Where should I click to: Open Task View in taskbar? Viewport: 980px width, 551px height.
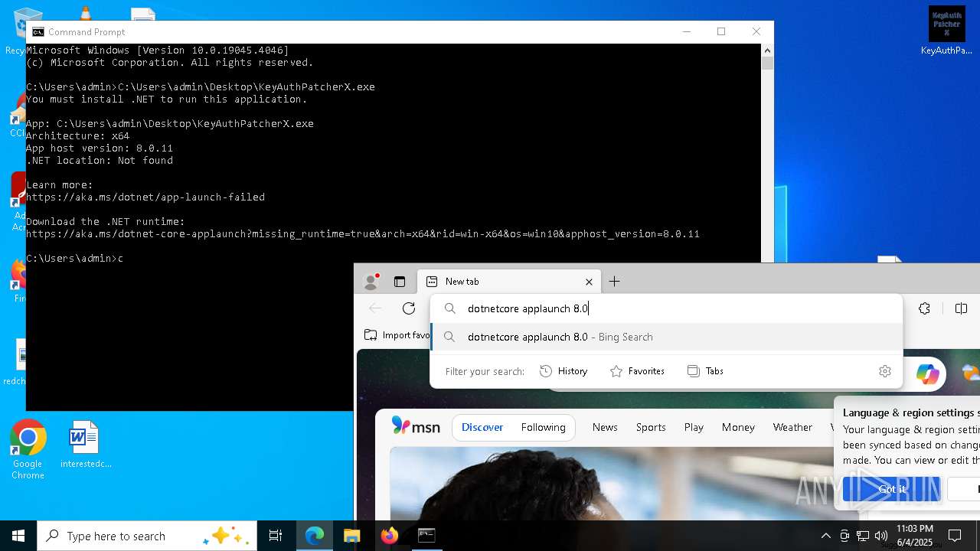tap(276, 536)
